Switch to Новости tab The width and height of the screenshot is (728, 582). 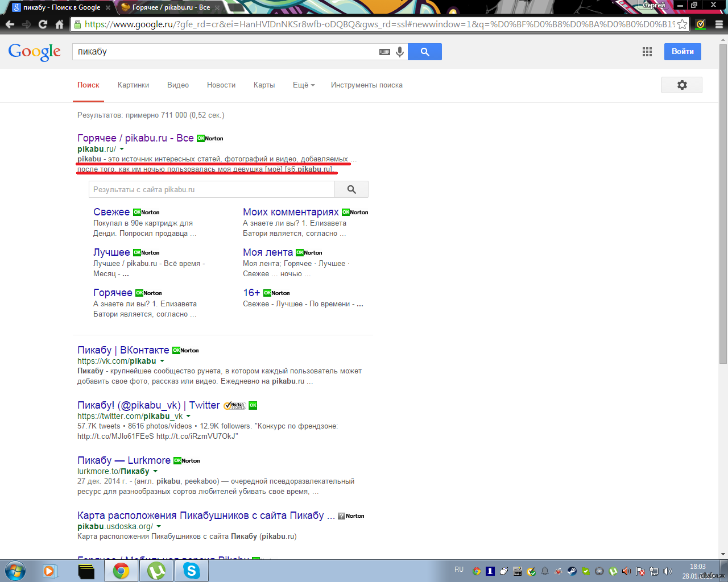[x=221, y=85]
